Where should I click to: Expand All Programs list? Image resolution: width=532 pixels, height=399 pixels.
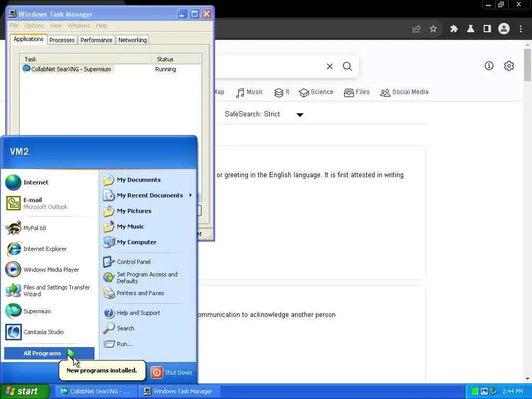coord(49,353)
